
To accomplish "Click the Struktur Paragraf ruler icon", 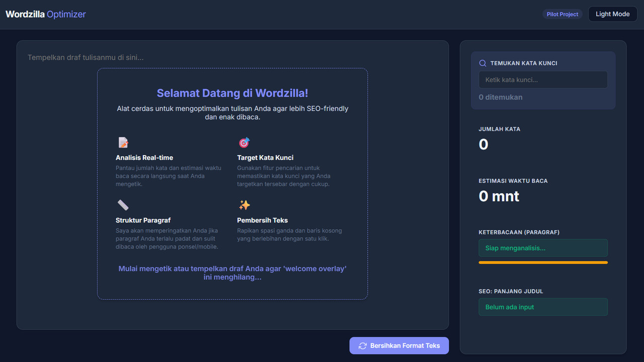I will click(x=123, y=205).
